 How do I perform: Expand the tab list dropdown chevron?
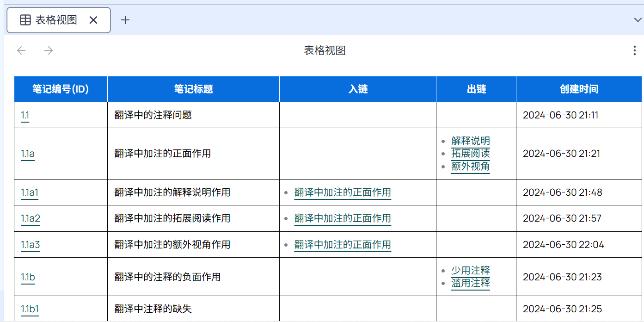(x=638, y=19)
